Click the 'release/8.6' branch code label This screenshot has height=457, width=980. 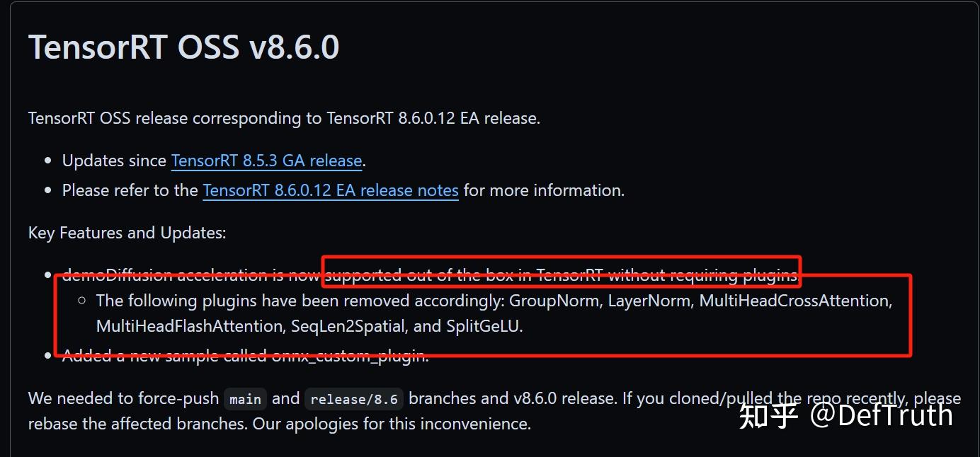[354, 399]
